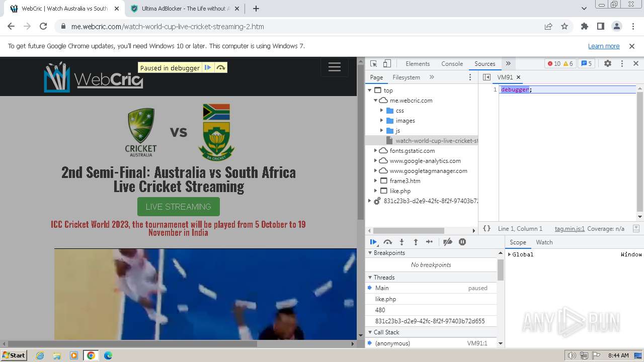Resume from Paused in debugger overlay

click(208, 68)
